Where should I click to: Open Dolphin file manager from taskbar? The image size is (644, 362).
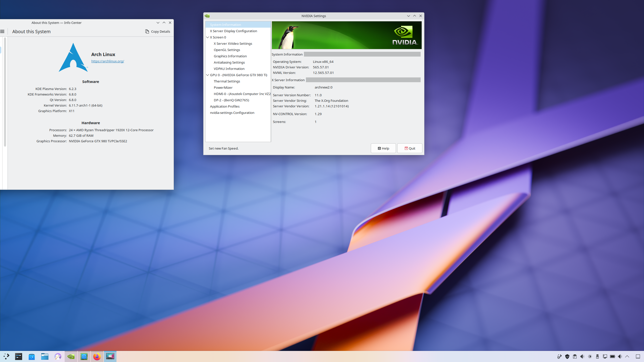point(45,356)
